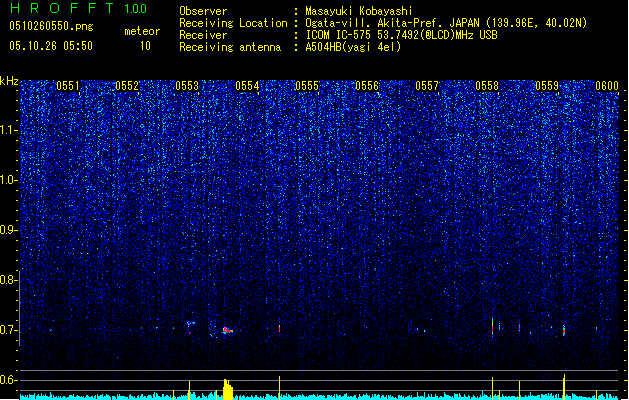
Task: Click the 0555 time marker
Action: pyautogui.click(x=307, y=86)
